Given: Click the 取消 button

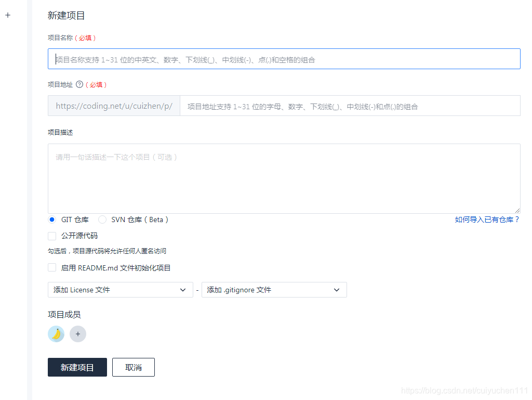Looking at the screenshot, I should pyautogui.click(x=134, y=367).
